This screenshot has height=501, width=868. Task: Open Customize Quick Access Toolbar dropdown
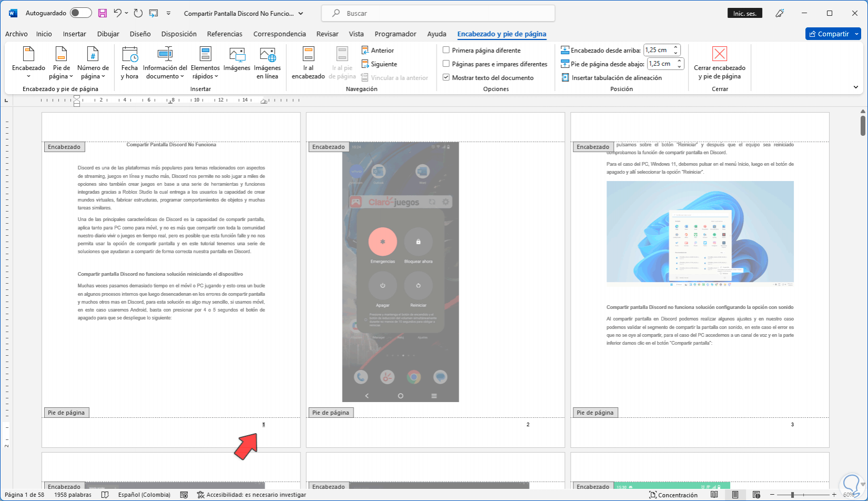click(168, 13)
